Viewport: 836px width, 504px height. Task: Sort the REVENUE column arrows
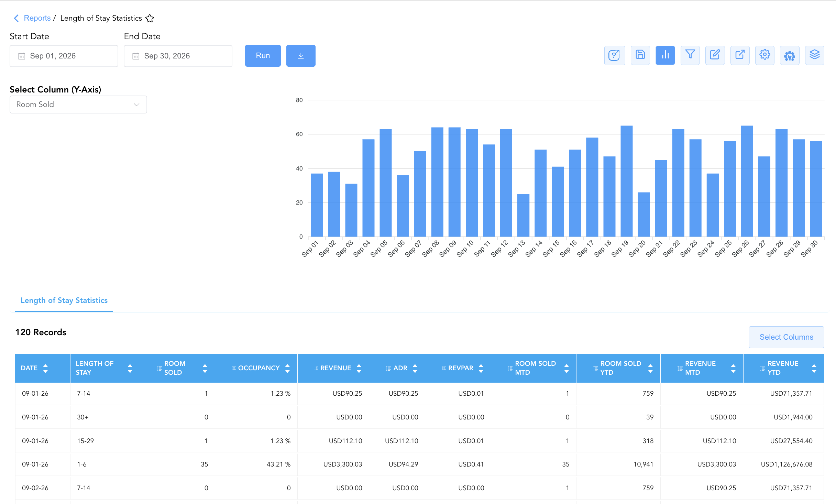tap(359, 368)
